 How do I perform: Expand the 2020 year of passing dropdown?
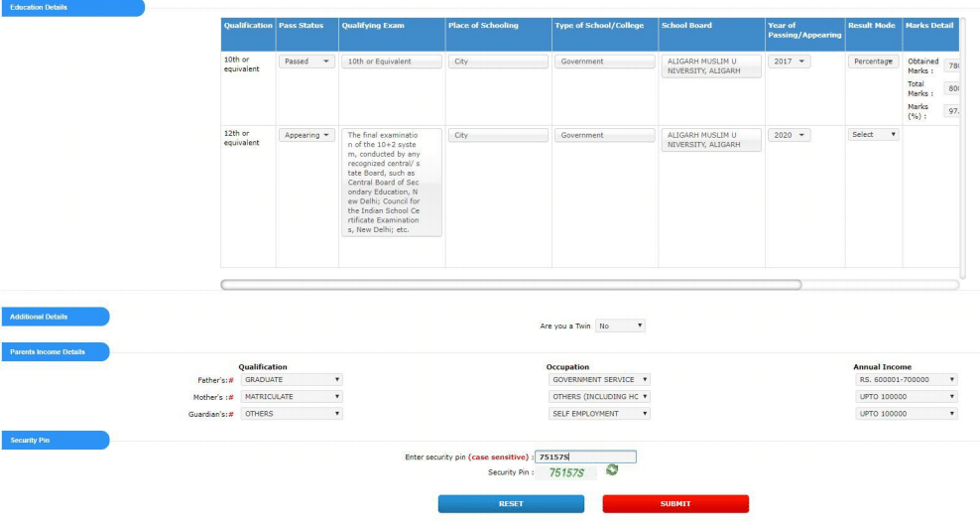click(x=790, y=135)
